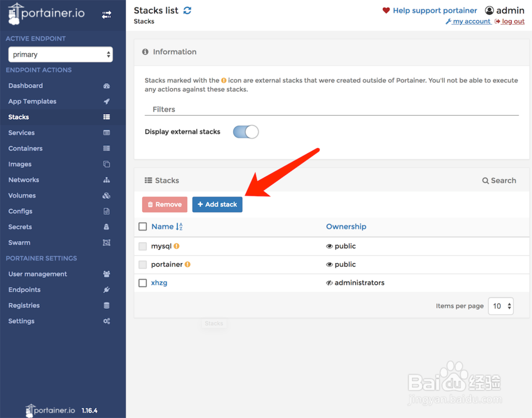The image size is (532, 418).
Task: Open the xhzg stack link
Action: 159,283
